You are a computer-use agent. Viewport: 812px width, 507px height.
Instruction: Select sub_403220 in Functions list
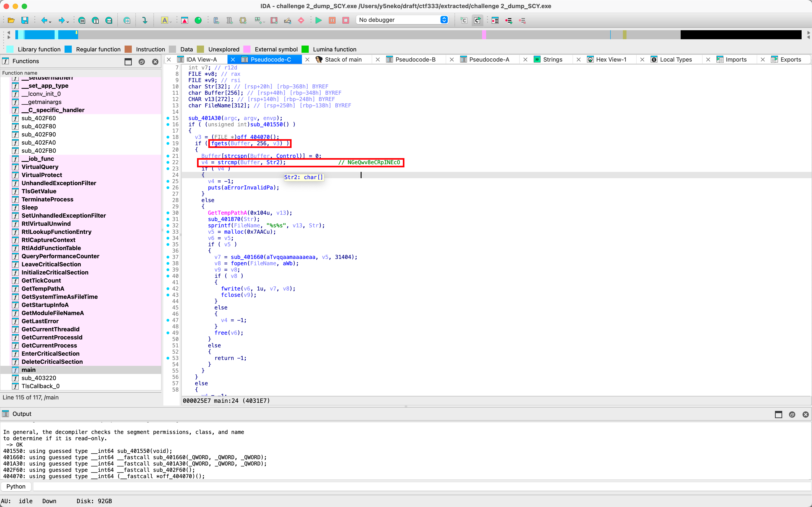tap(39, 378)
